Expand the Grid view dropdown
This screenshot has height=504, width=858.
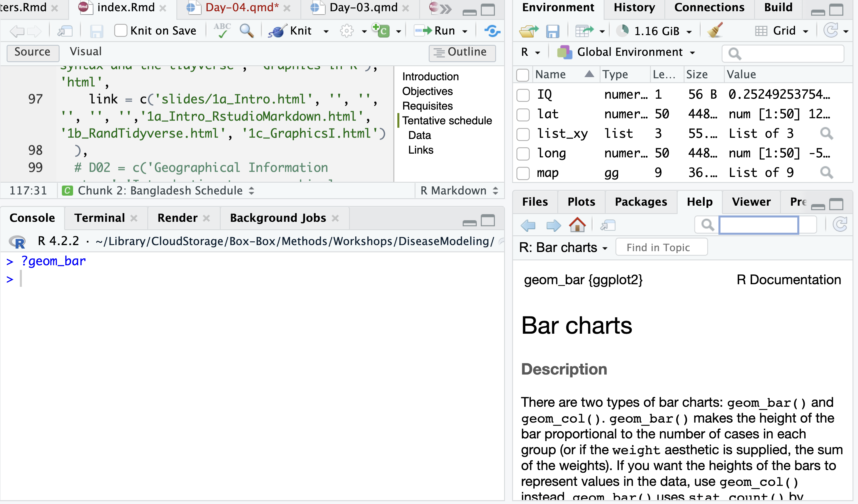(806, 31)
